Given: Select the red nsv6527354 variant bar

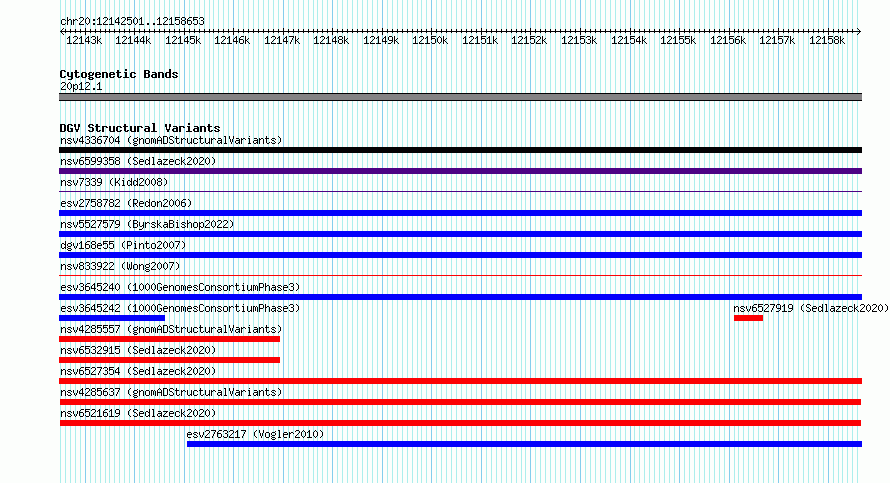Looking at the screenshot, I should [460, 381].
